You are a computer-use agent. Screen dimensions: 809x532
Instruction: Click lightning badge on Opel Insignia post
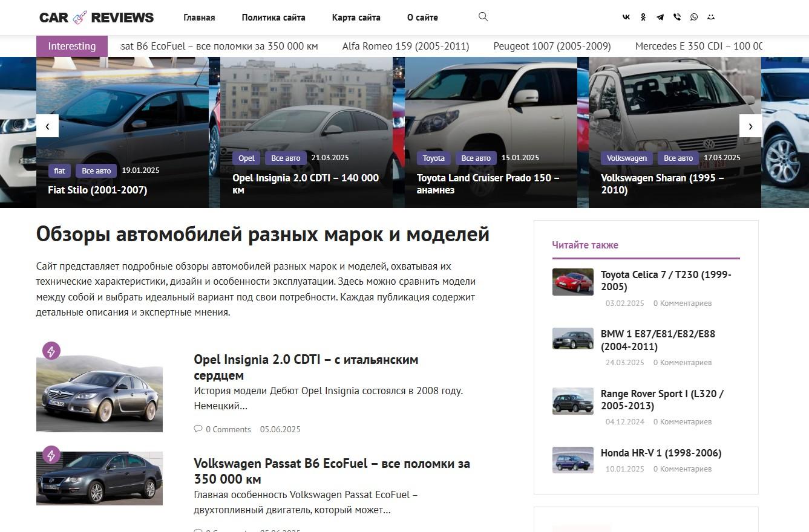(x=51, y=351)
